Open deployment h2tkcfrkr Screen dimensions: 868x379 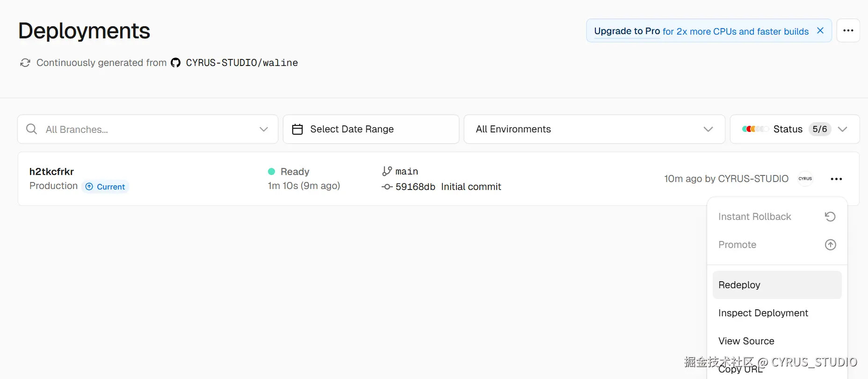point(51,172)
